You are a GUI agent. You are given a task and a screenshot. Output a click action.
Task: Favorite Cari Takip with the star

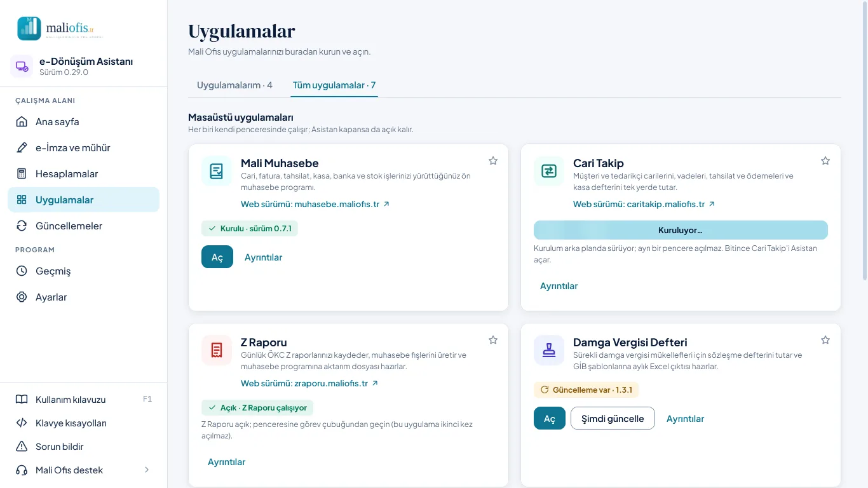tap(825, 161)
